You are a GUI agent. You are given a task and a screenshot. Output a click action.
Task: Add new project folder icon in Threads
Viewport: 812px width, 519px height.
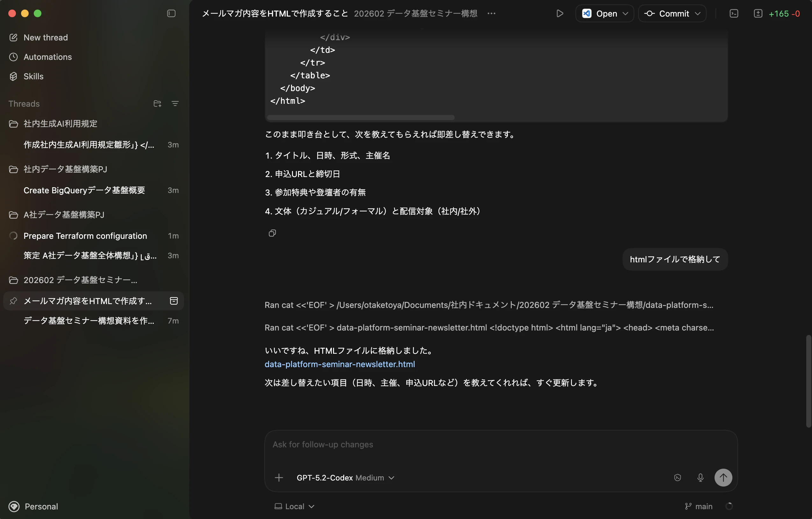pyautogui.click(x=157, y=103)
